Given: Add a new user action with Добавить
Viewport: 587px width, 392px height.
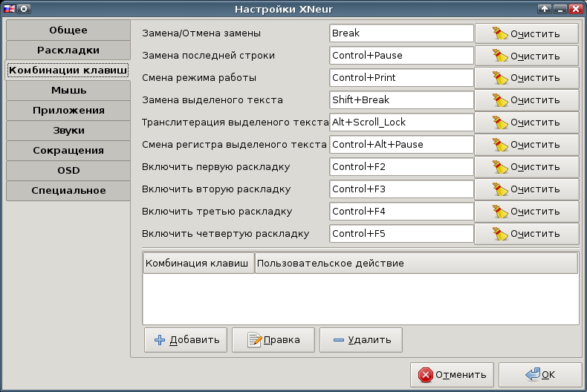Looking at the screenshot, I should [186, 340].
